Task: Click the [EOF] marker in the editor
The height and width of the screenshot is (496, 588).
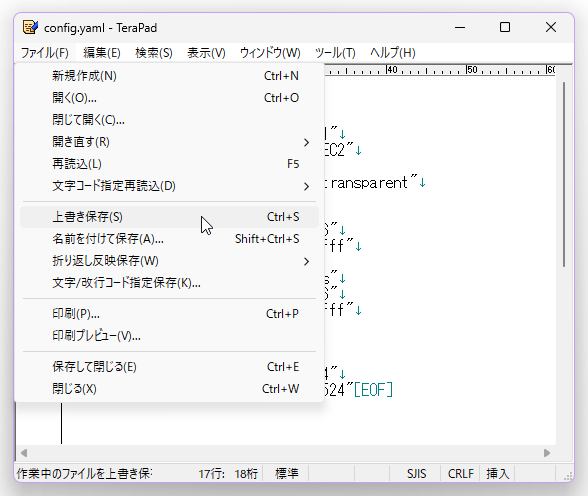Action: (373, 390)
